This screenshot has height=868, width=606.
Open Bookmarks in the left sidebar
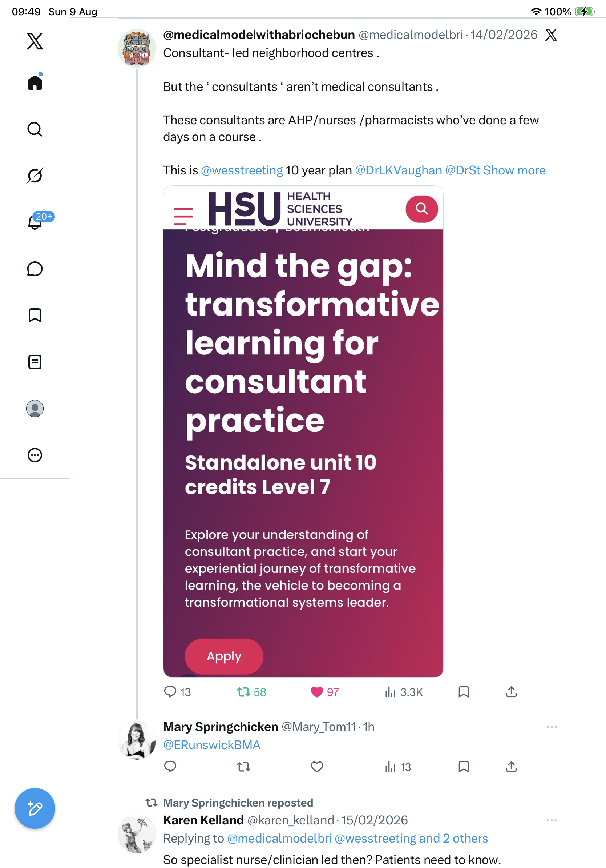(x=35, y=315)
